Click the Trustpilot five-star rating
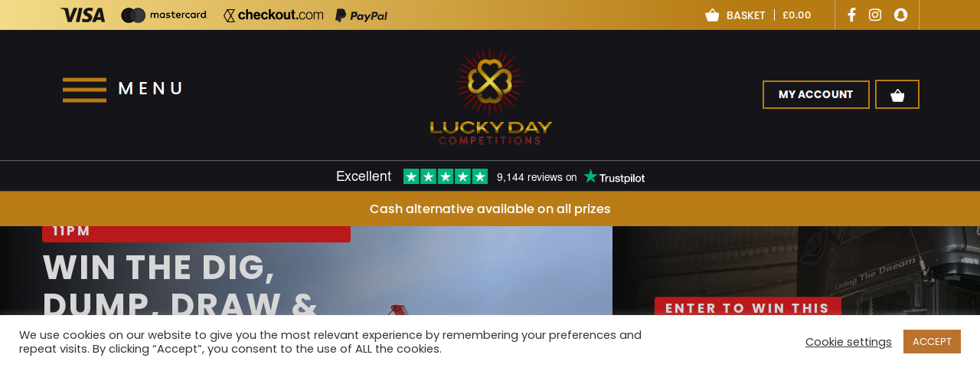The height and width of the screenshot is (368, 980). pyautogui.click(x=446, y=176)
